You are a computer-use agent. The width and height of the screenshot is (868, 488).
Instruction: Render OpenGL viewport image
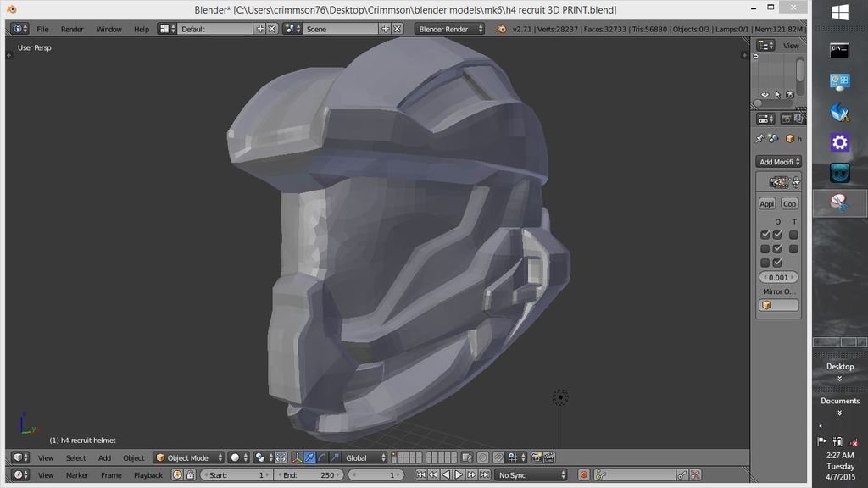[x=537, y=457]
